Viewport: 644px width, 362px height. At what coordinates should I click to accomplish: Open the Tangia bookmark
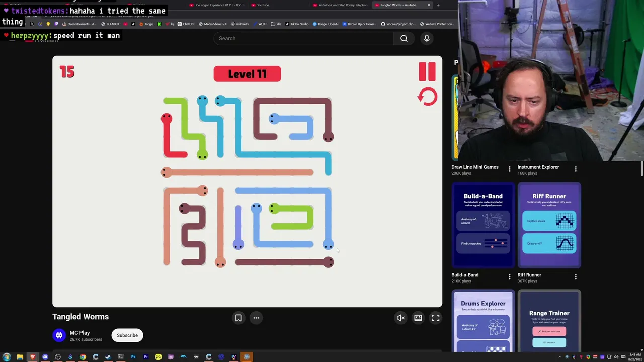point(147,24)
